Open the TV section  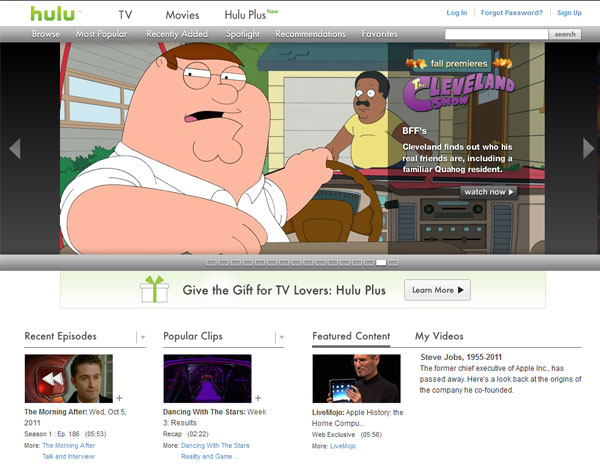tap(125, 15)
